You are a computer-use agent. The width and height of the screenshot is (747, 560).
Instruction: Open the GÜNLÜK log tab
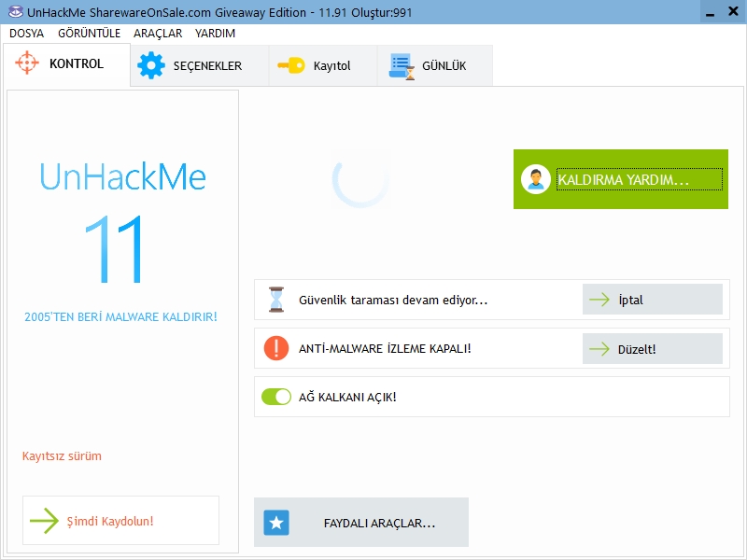point(435,65)
